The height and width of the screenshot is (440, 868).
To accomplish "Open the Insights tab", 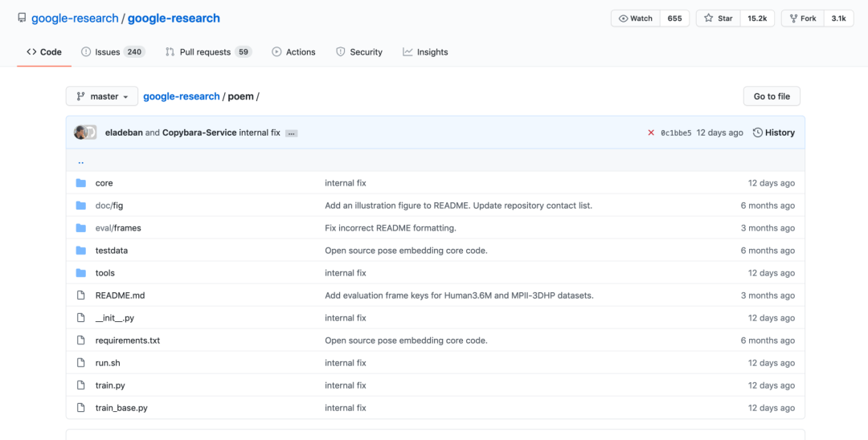I will 425,52.
